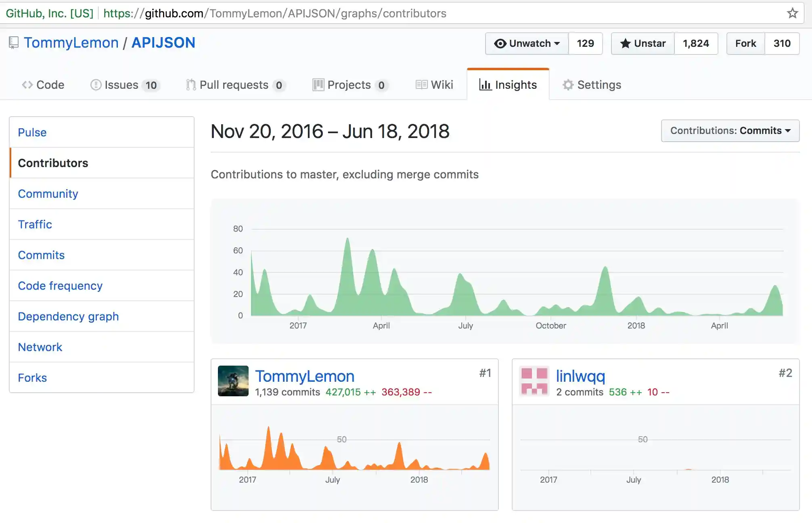Switch to the Code tab
812x523 pixels.
(x=43, y=85)
